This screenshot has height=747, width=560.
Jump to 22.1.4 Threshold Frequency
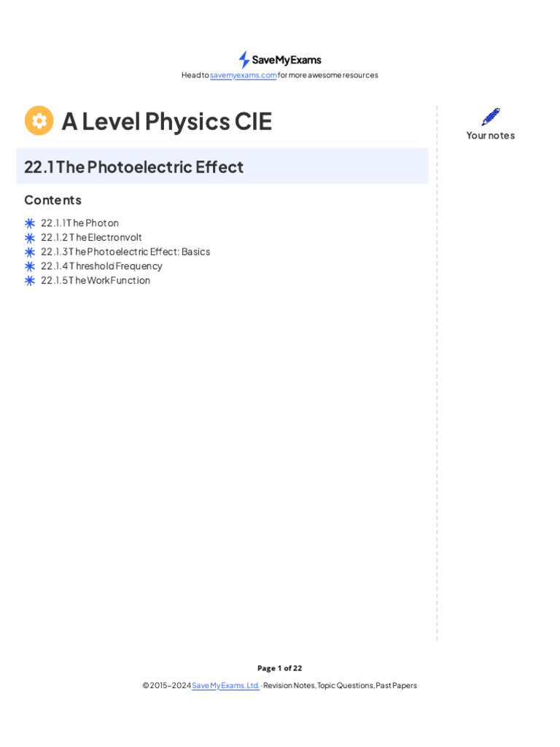click(102, 266)
